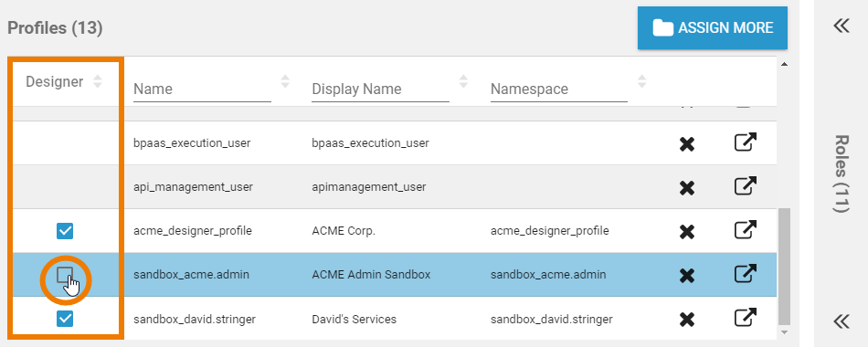Open api_management_user via external link icon
Screen dimensions: 868x347
745,186
